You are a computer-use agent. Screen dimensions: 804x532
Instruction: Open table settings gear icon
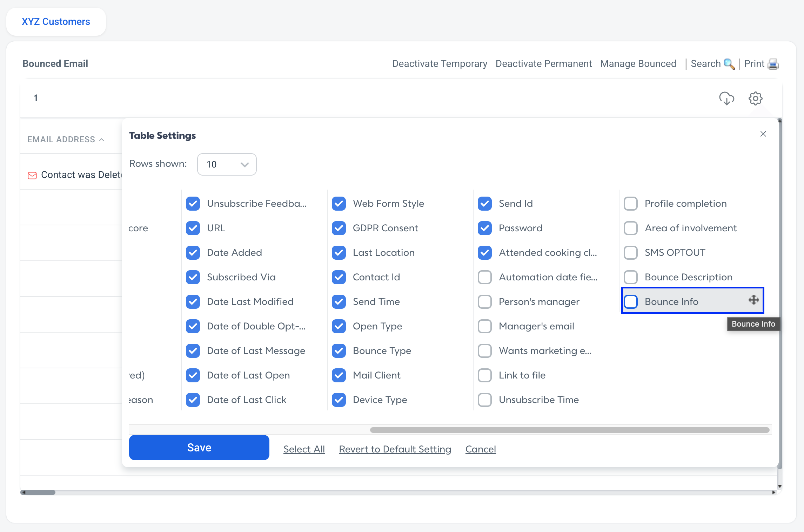pyautogui.click(x=755, y=98)
